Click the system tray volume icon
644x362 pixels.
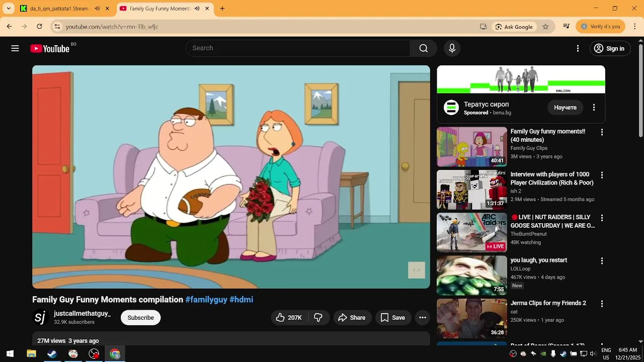593,354
